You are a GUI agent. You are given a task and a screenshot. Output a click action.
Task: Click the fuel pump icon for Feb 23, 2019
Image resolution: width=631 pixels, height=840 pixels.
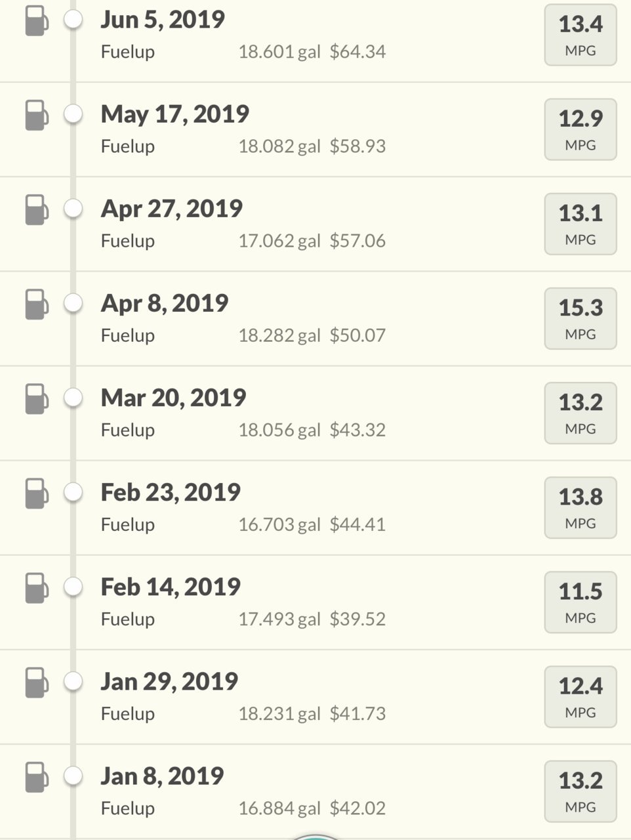click(x=37, y=493)
